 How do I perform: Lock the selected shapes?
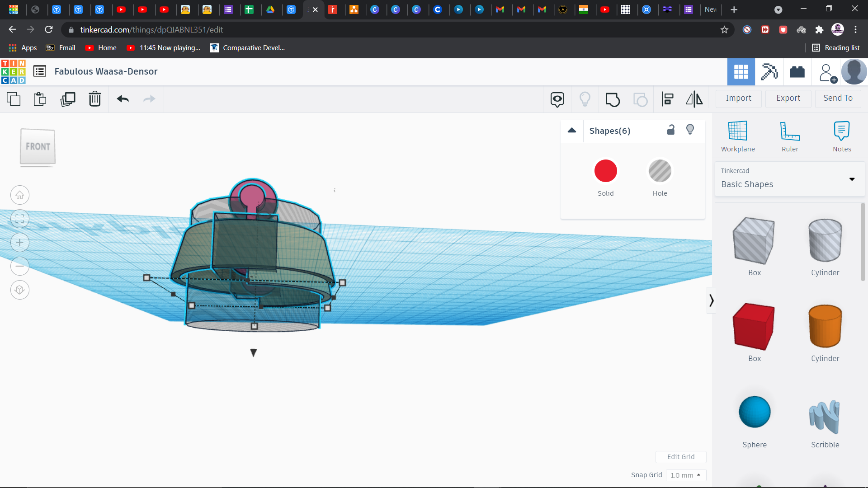(x=671, y=130)
